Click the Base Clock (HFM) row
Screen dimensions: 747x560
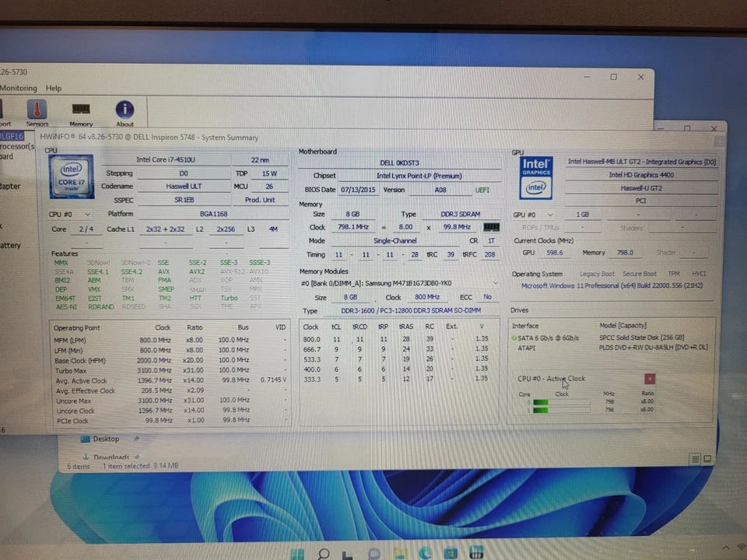(170, 360)
